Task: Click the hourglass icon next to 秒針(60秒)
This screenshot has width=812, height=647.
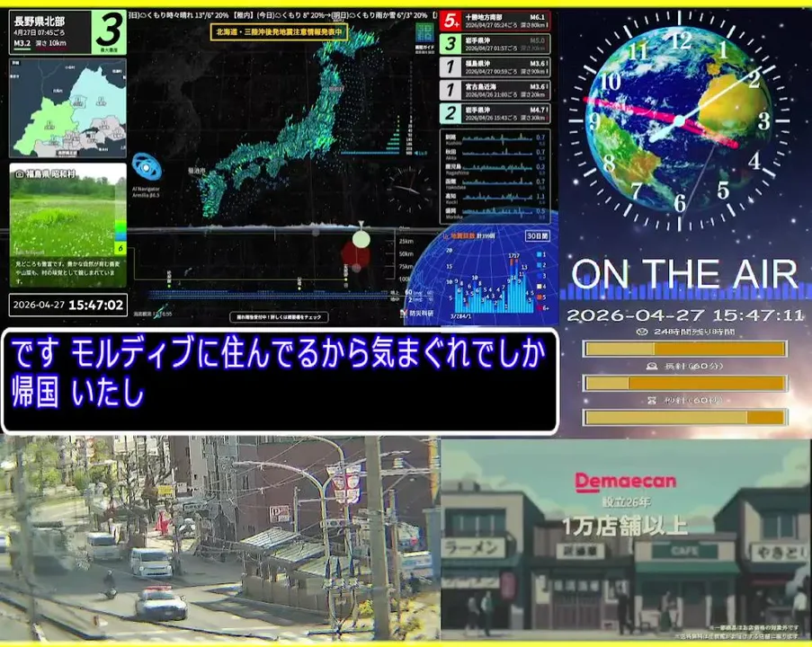Action: click(x=652, y=400)
